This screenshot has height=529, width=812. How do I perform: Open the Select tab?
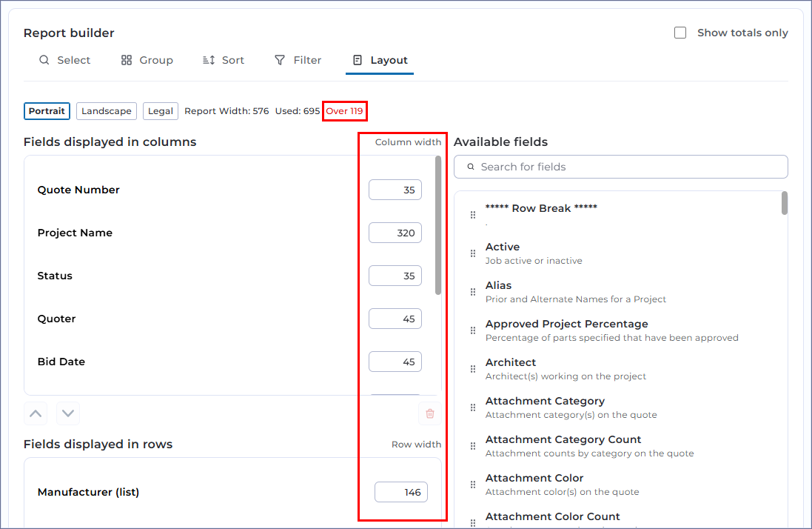tap(64, 60)
